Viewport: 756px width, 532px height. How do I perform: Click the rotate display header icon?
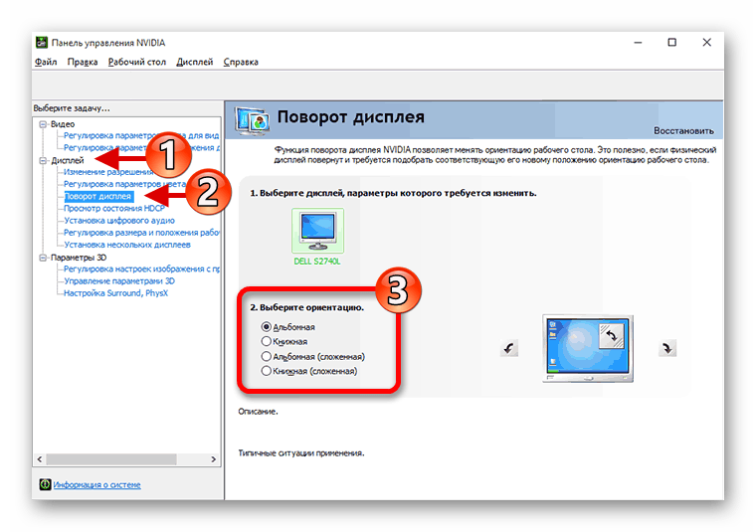click(x=252, y=119)
